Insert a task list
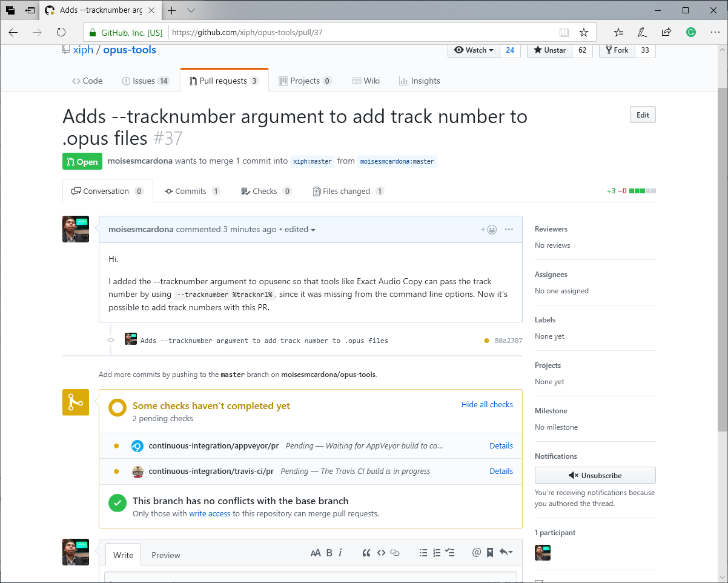Viewport: 728px width, 583px height. (450, 553)
